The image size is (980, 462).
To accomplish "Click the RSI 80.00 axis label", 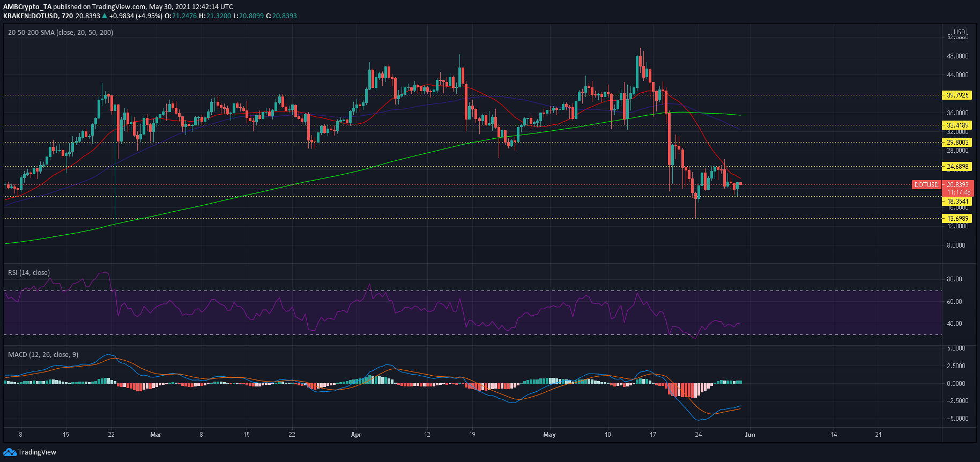I will click(954, 279).
